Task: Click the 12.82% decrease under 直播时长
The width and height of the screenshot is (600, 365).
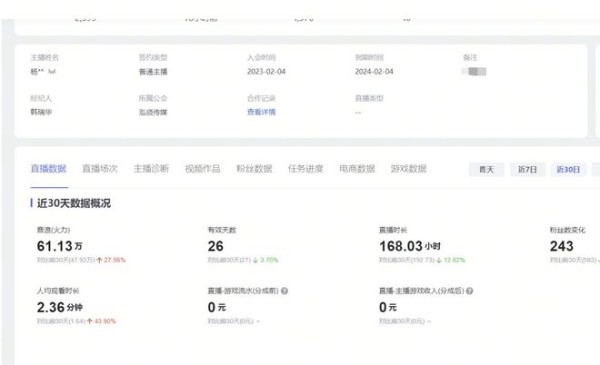Action: [451, 260]
